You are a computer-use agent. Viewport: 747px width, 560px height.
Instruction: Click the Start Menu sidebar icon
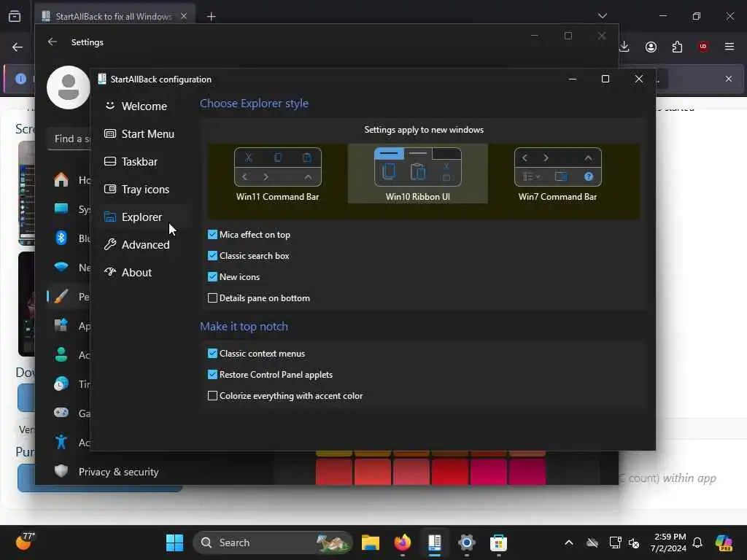tap(110, 134)
